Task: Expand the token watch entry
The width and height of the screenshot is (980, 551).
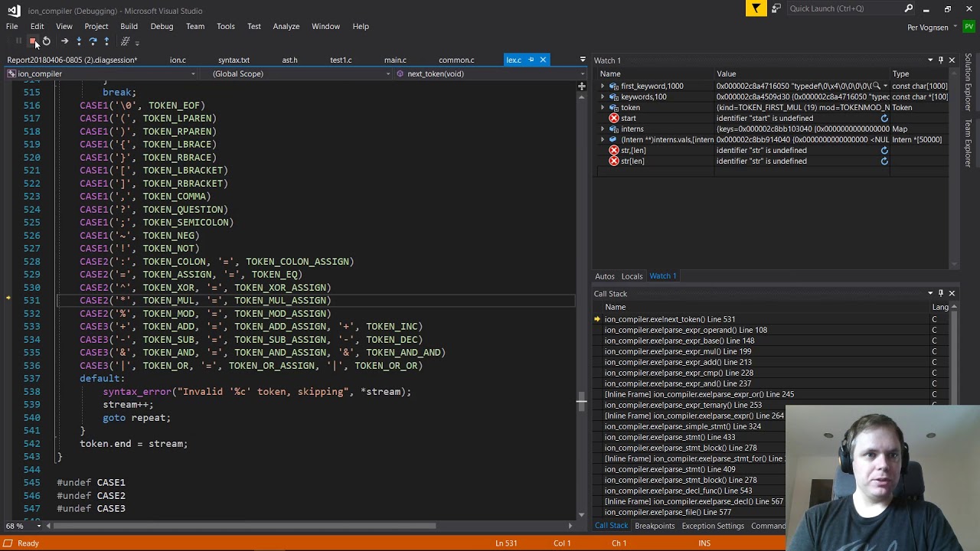Action: click(x=603, y=108)
